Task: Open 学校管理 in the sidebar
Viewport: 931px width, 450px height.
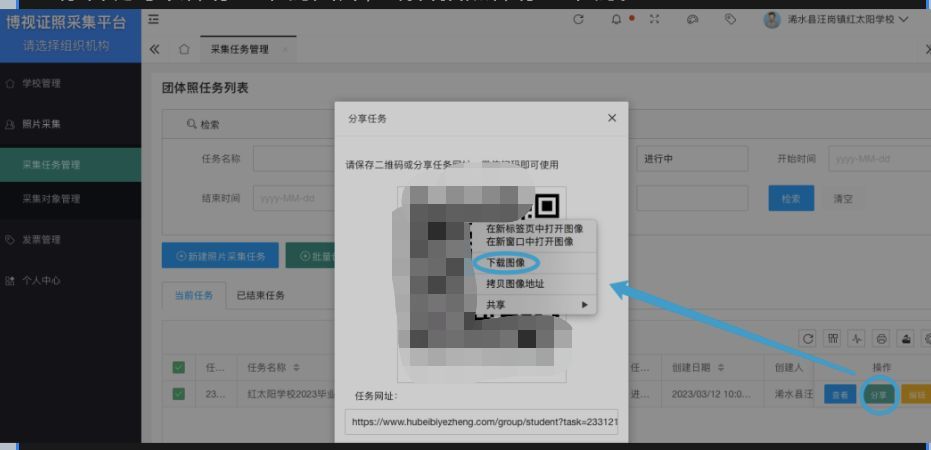Action: [71, 84]
